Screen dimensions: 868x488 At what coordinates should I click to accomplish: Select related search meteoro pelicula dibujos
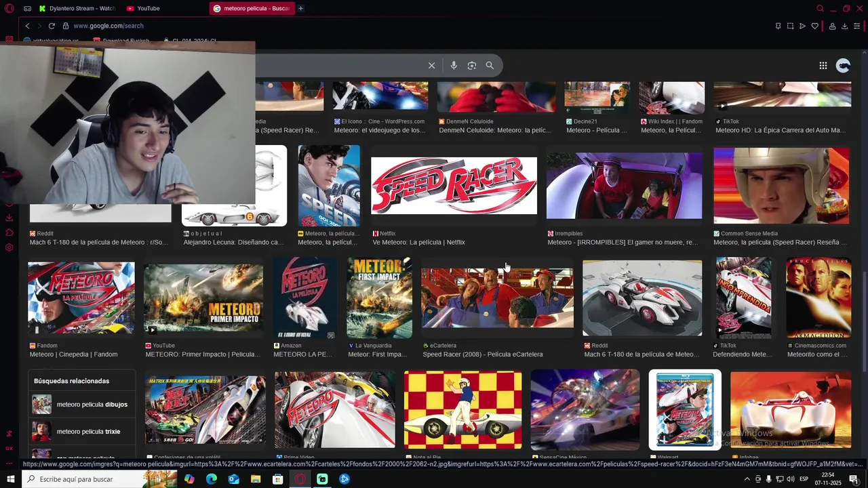[x=82, y=405]
